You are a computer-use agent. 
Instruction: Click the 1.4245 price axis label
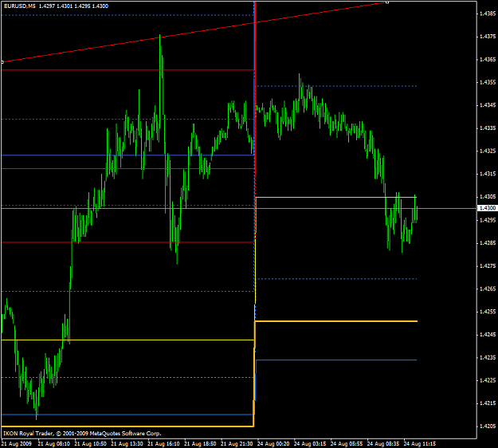[x=488, y=335]
